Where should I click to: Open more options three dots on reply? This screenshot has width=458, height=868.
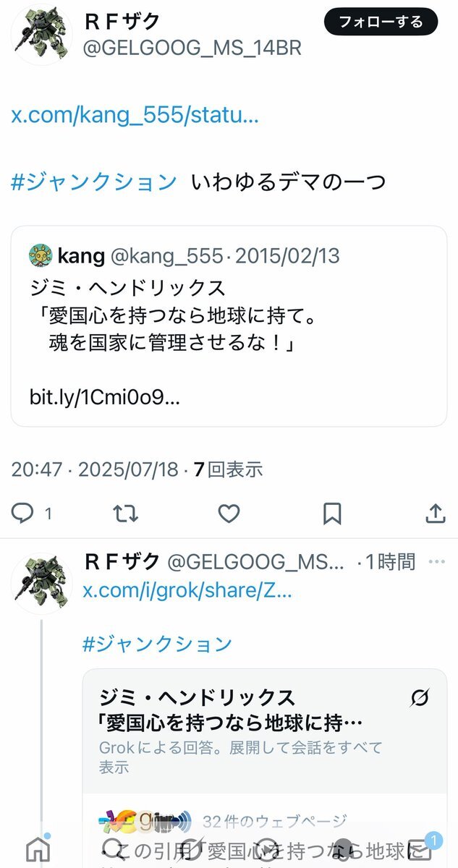pos(436,561)
